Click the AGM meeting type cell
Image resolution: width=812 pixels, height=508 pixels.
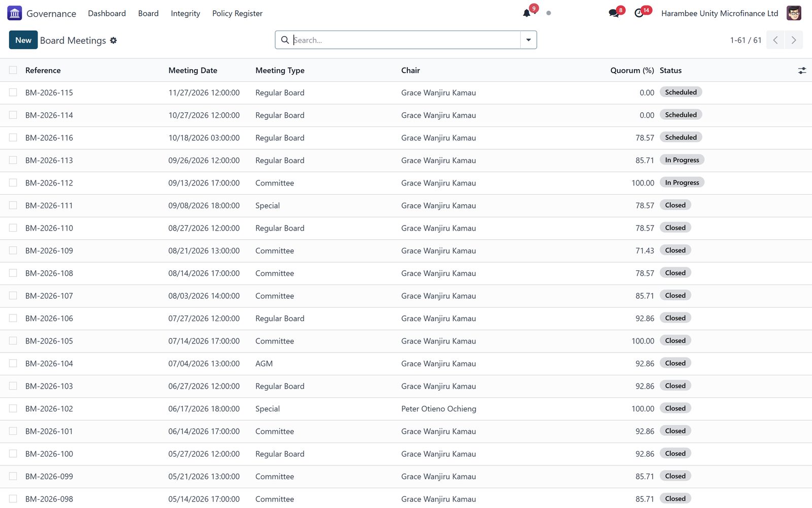264,364
